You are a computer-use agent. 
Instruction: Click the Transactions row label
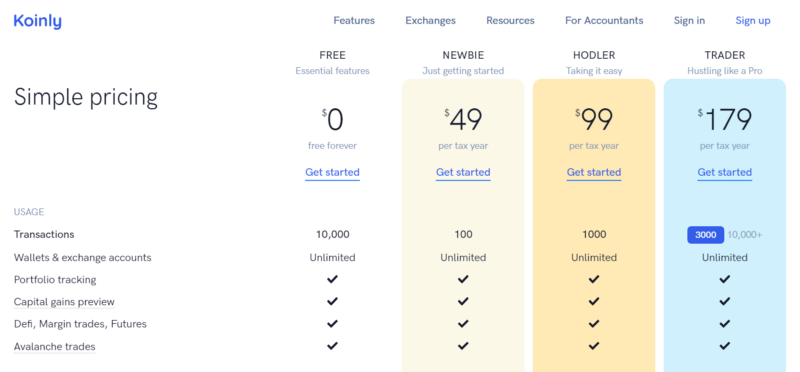coord(44,235)
